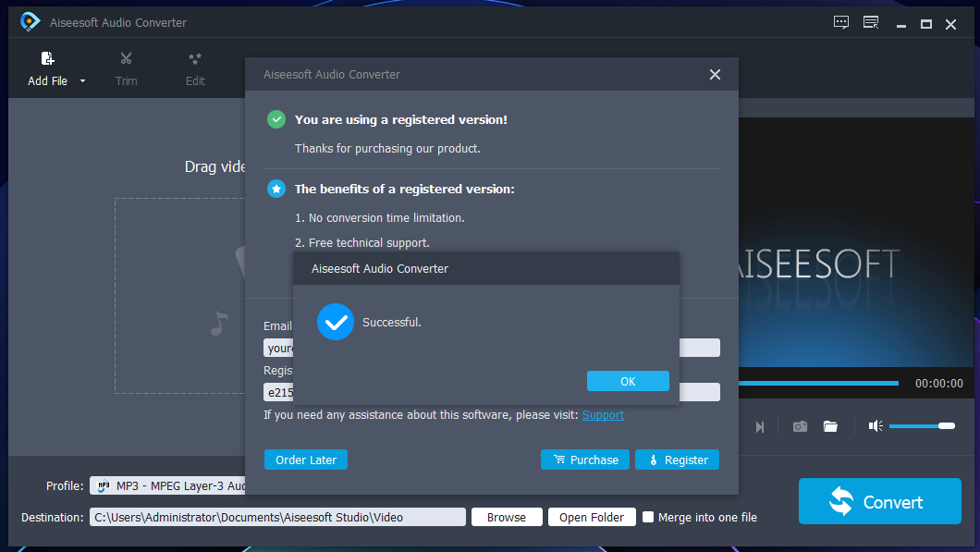Click the Aiseesoft logo icon in title bar
This screenshot has width=980, height=552.
30,22
